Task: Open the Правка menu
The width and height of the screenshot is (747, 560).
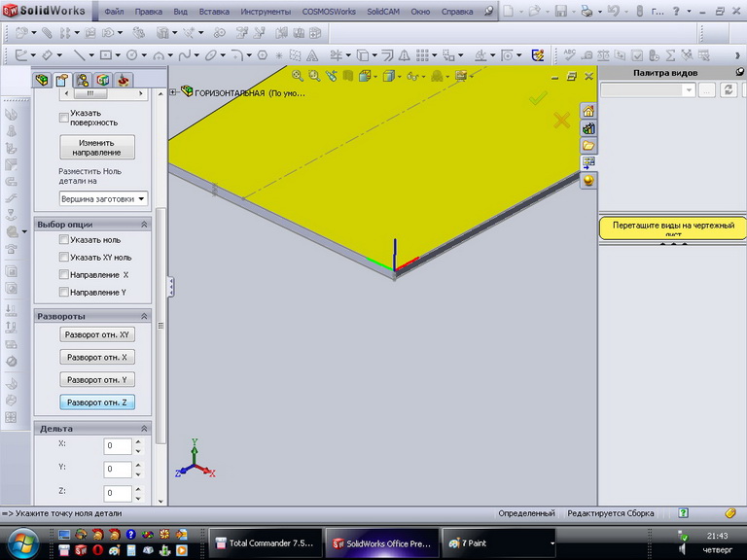Action: tap(148, 12)
